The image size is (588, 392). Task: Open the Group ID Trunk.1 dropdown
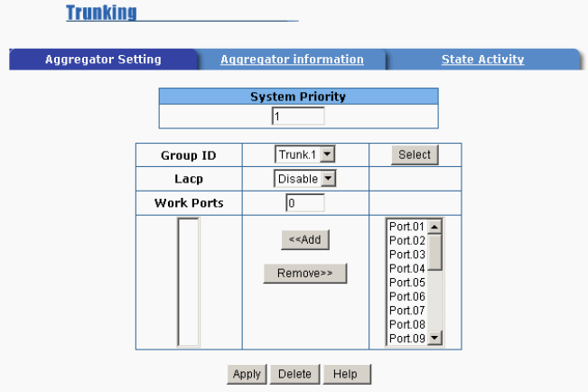coord(305,154)
